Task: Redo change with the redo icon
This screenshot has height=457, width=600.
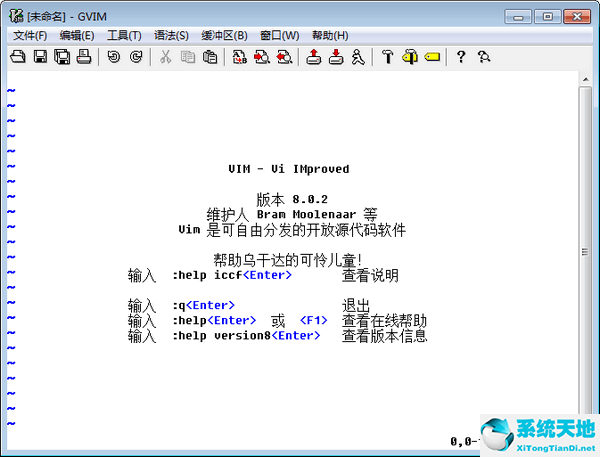Action: [136, 57]
